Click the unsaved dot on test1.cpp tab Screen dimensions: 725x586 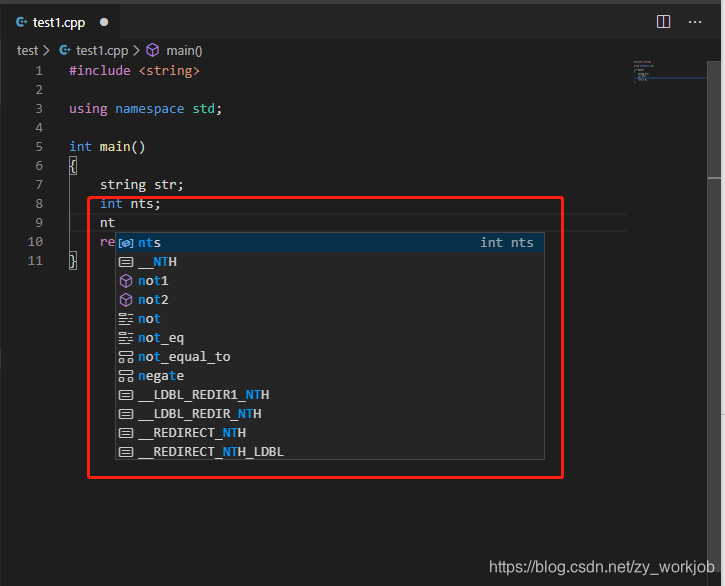point(104,22)
